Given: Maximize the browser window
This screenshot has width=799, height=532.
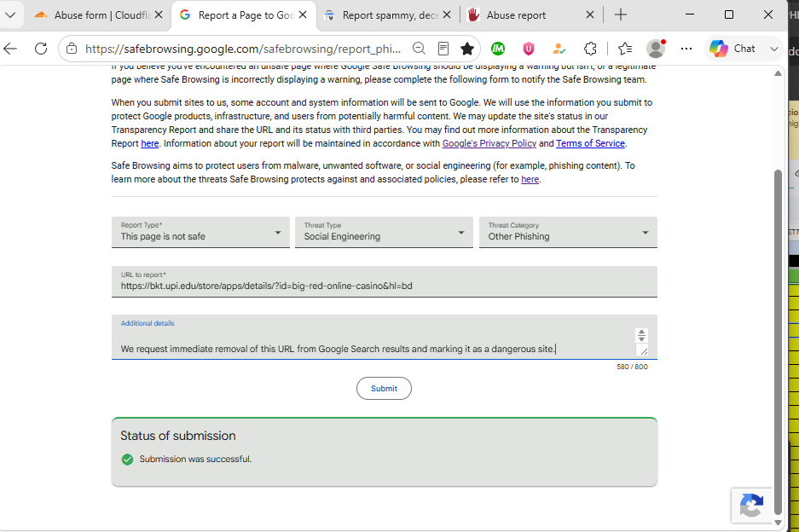Looking at the screenshot, I should [729, 14].
